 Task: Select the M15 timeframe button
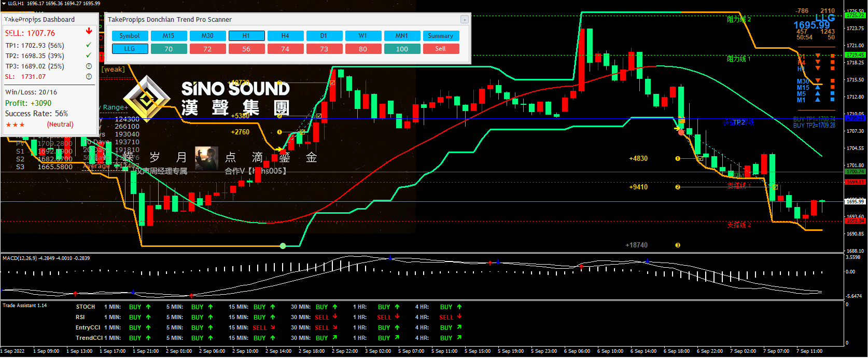pos(169,36)
